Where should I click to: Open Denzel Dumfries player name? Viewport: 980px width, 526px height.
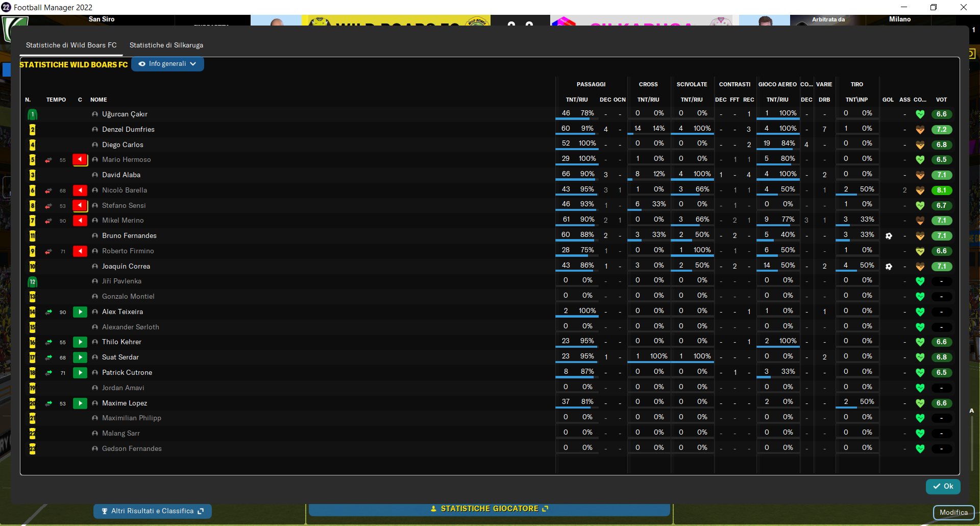click(128, 130)
